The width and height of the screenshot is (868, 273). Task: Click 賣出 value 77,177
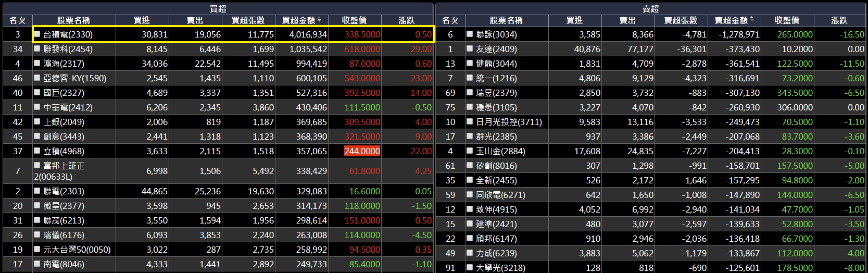640,49
